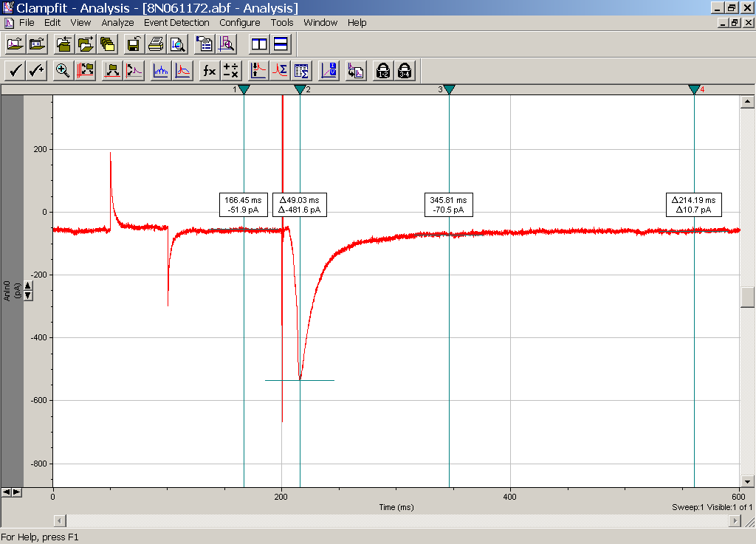
Task: Tile windows horizontally with the stacked icon
Action: 281,44
